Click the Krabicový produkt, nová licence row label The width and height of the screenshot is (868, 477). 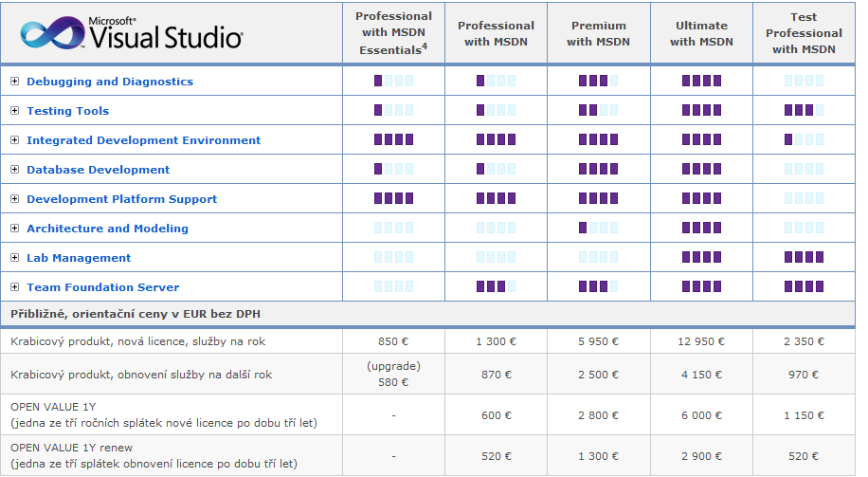(137, 341)
